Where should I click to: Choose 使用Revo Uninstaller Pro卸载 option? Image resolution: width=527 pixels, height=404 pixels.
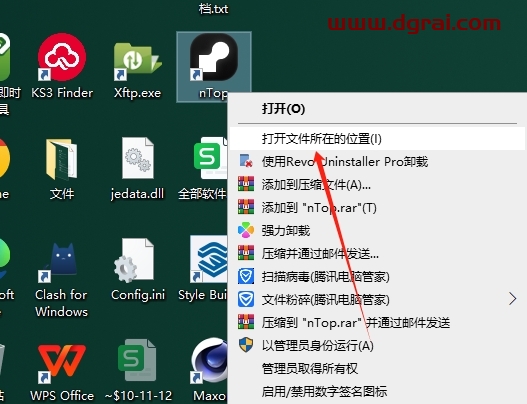click(x=376, y=162)
